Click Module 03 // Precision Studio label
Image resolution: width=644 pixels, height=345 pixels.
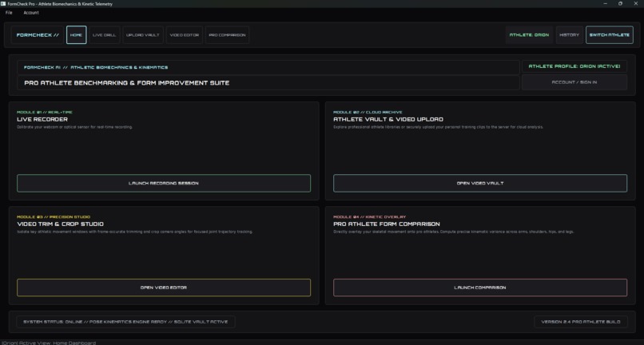54,217
